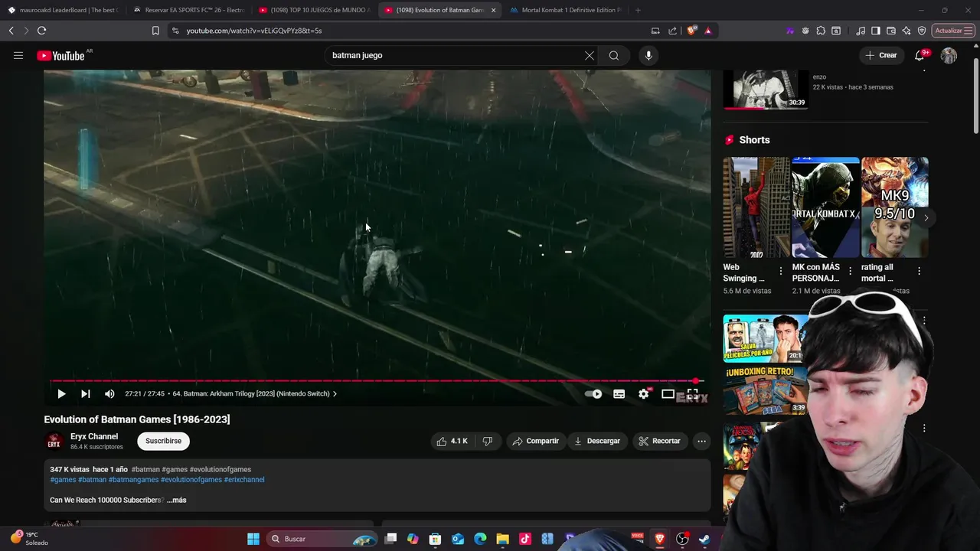
Task: Open the Web Swinging short thumbnail
Action: [756, 207]
